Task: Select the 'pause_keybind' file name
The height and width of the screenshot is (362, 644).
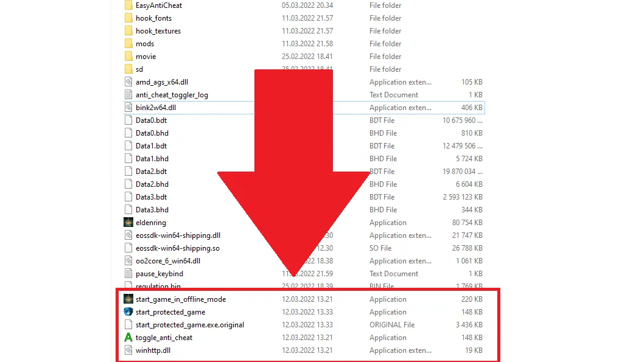Action: point(159,274)
